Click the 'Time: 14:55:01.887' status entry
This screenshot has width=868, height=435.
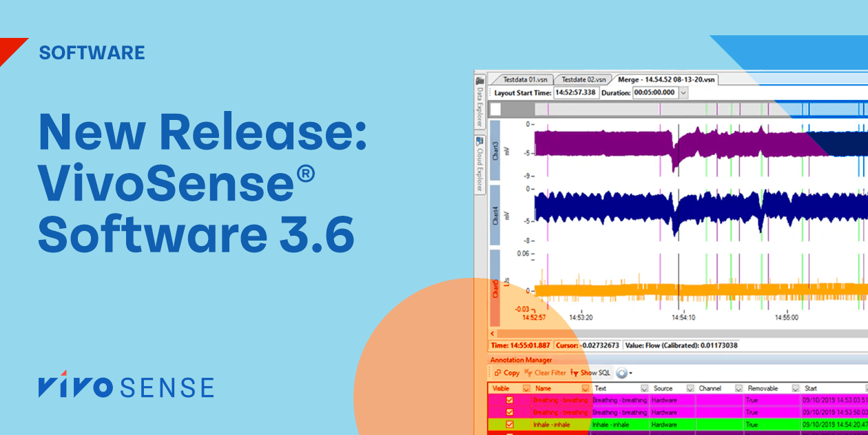[520, 345]
